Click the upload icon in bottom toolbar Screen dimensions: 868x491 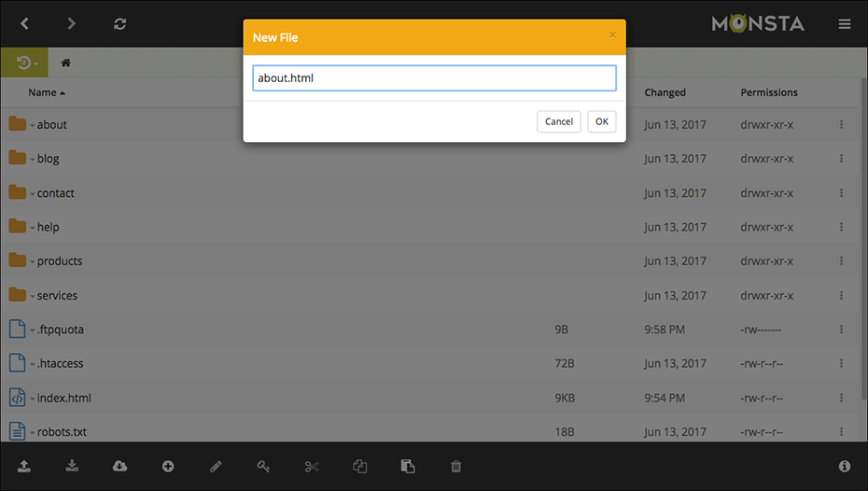tap(24, 466)
